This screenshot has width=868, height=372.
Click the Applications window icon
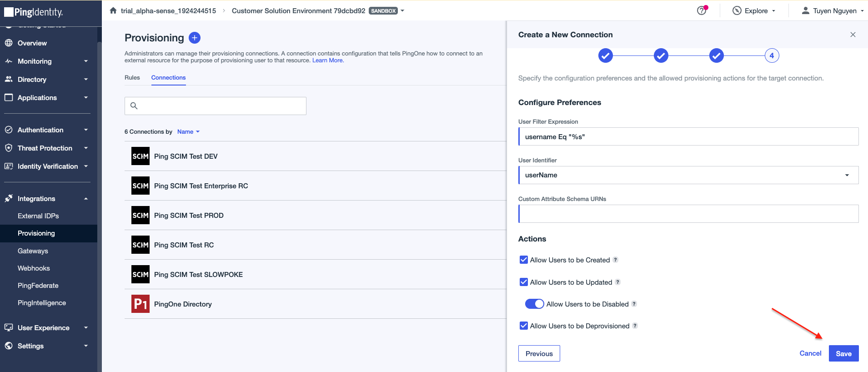point(9,97)
